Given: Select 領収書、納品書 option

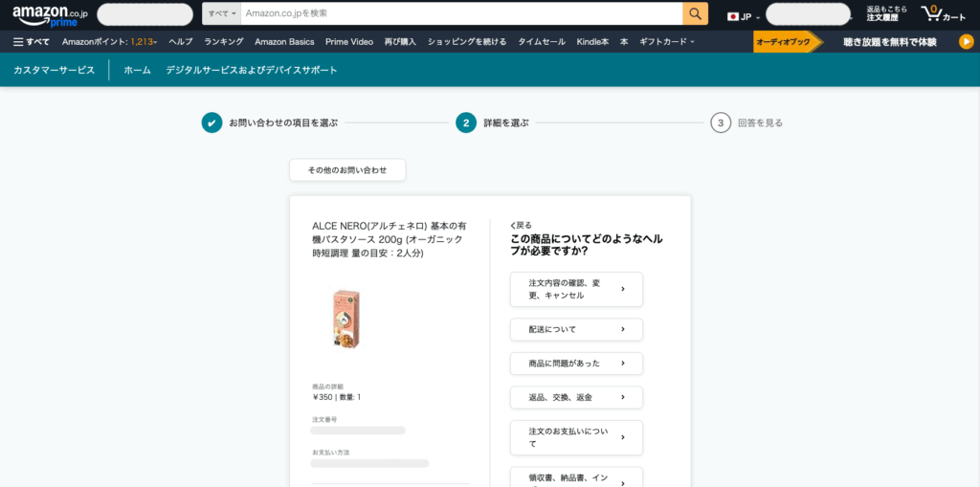Looking at the screenshot, I should pos(576,476).
